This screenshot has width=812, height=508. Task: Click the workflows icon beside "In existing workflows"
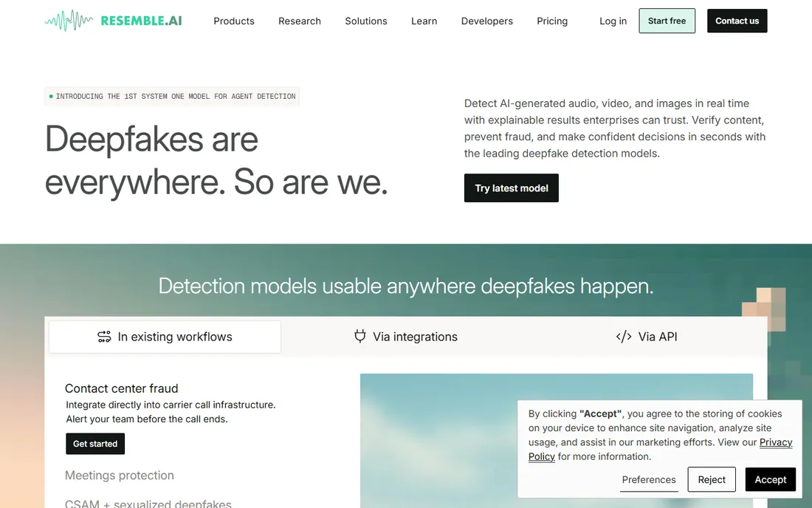[104, 337]
